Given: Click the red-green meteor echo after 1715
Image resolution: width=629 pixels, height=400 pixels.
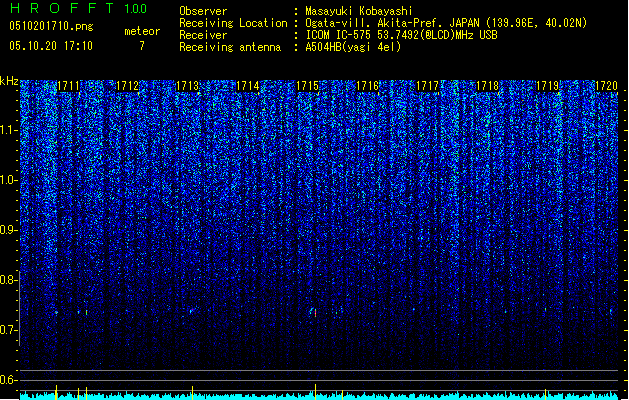Looking at the screenshot, I should 315,313.
